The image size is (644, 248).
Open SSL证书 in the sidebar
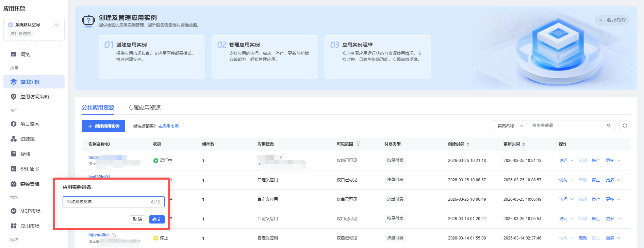point(29,169)
